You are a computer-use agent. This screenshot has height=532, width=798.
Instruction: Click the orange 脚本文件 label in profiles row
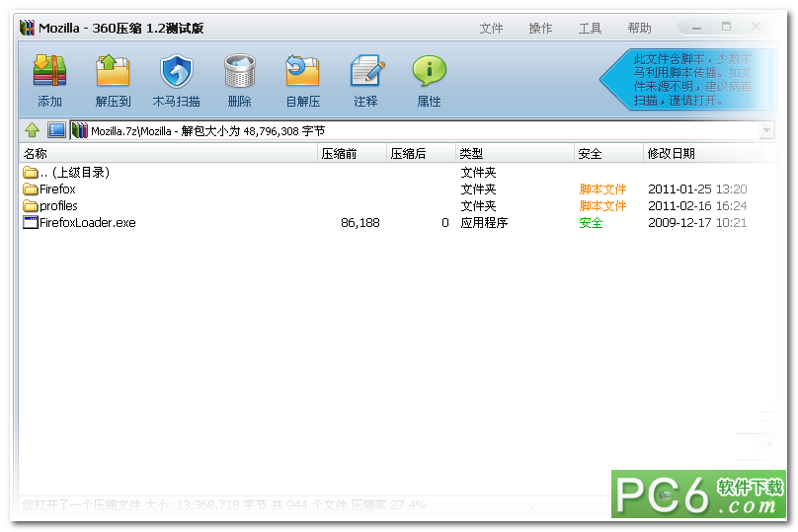point(602,206)
